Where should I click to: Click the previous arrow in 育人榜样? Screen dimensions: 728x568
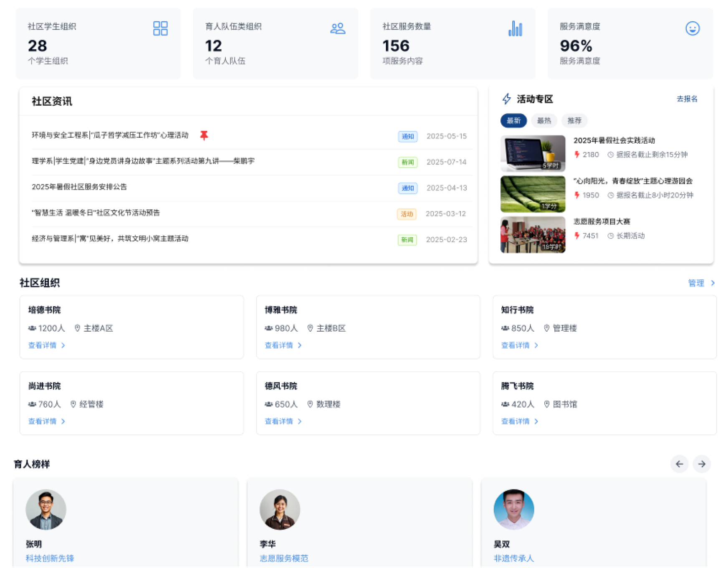point(679,464)
